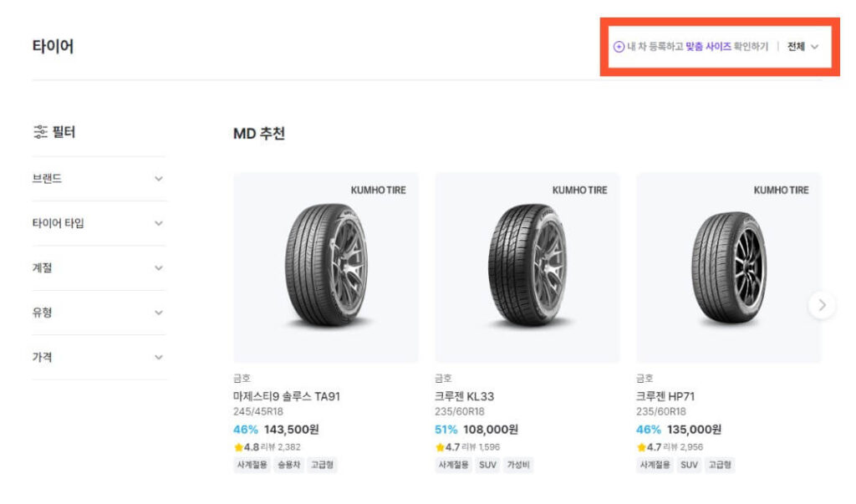Open the 마제스티9 솔루스 TA91 product title
Viewport: 856px width, 504px height.
(x=287, y=396)
